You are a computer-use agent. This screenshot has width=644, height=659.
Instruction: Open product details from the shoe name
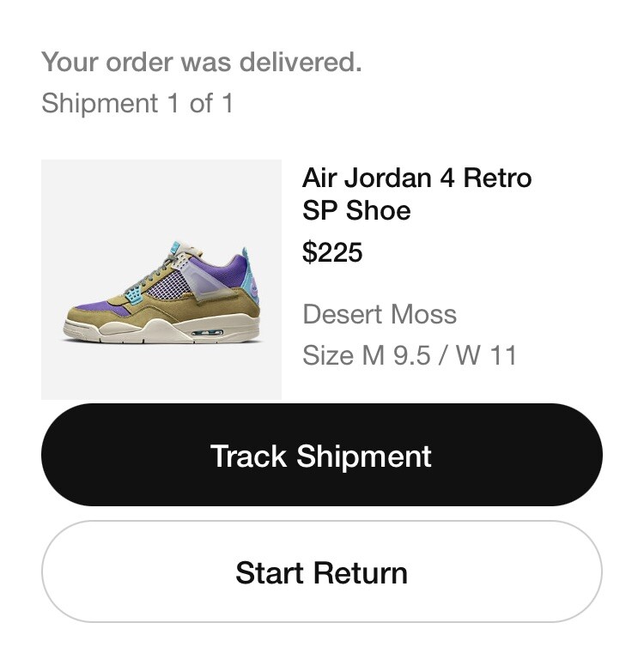tap(416, 178)
